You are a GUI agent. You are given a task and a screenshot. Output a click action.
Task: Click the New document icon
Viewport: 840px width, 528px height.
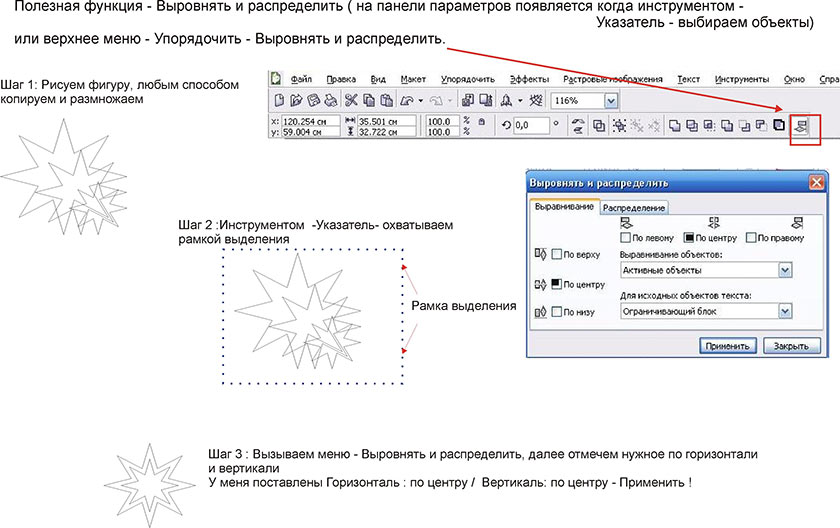click(282, 101)
